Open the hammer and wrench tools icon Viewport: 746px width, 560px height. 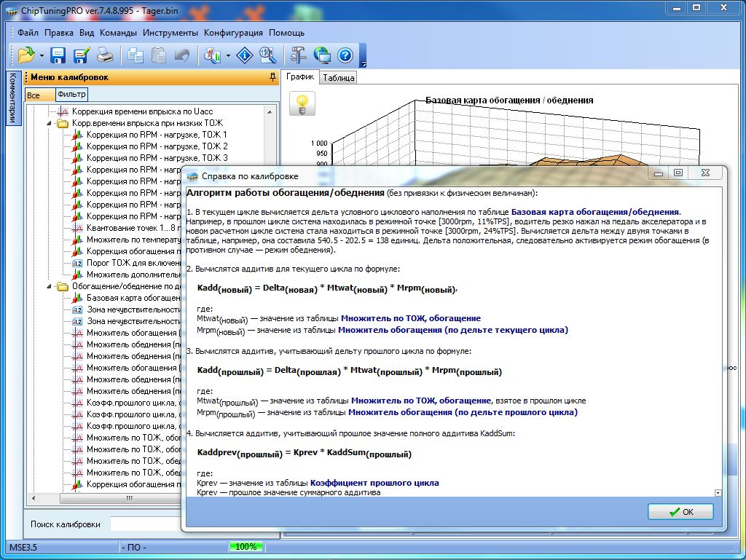299,55
